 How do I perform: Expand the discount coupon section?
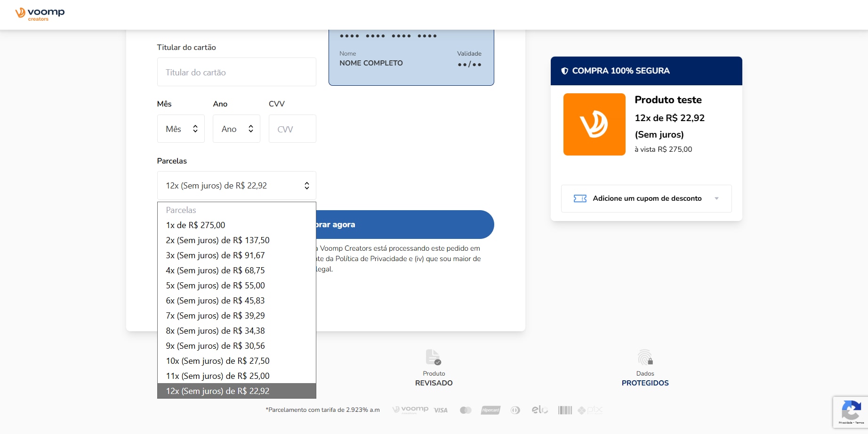coord(646,198)
